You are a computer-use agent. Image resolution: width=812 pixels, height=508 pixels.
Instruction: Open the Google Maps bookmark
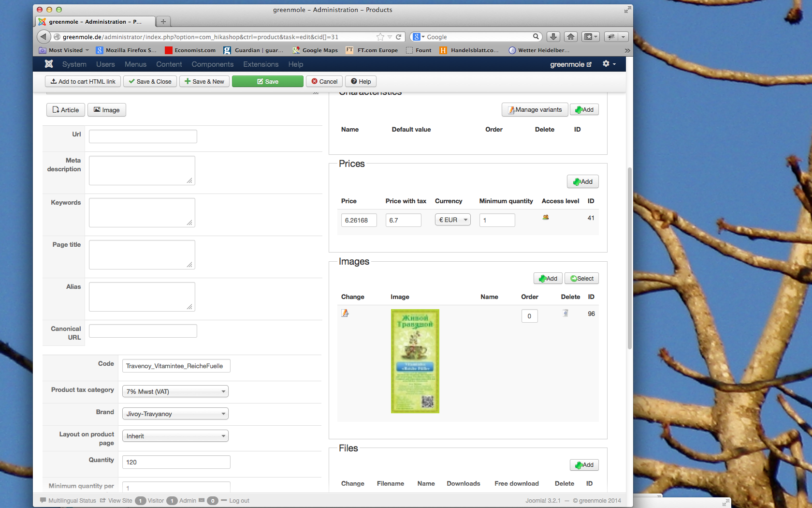pos(315,50)
